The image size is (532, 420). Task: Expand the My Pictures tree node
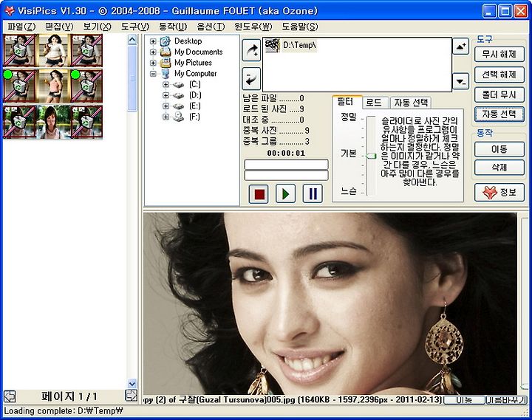153,63
